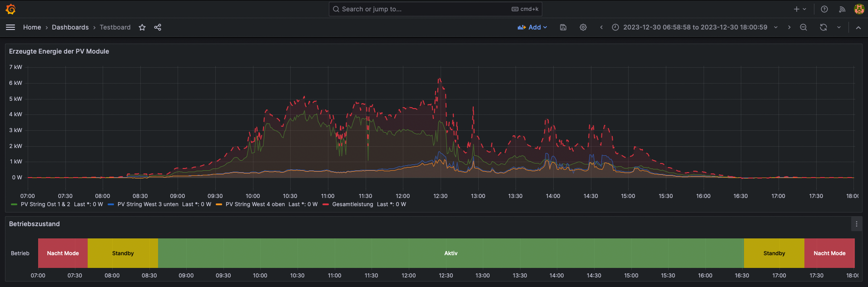Viewport: 868px width, 287px height.
Task: Mark Testboard dashboard as favorite star
Action: [142, 27]
